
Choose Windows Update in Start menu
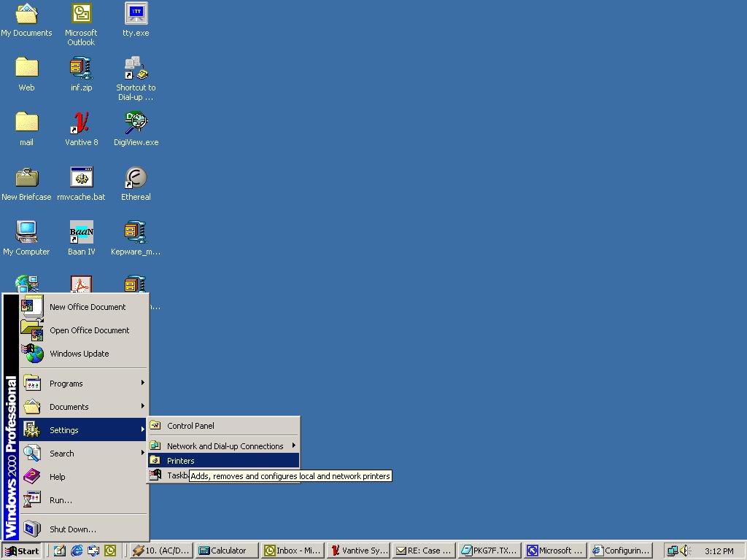click(79, 354)
